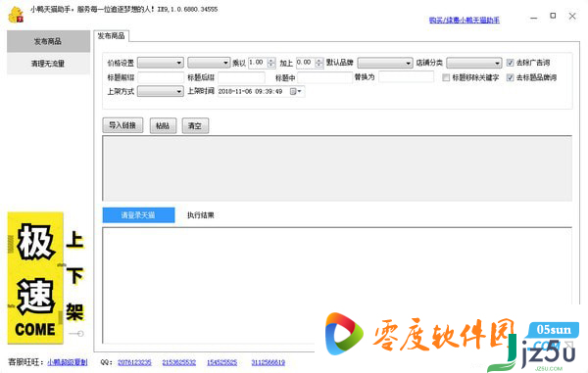Click the 极速上下架 promotional banner
This screenshot has width=588, height=373.
(x=46, y=278)
